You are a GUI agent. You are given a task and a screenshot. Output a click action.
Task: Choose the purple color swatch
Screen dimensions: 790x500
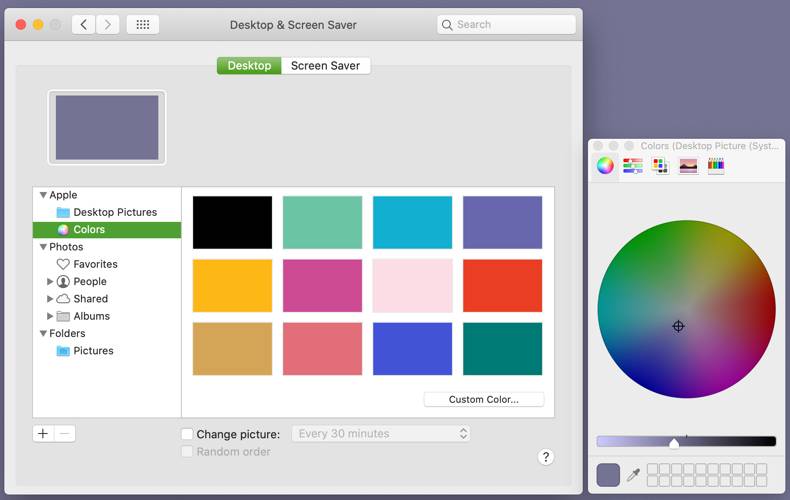click(x=503, y=222)
